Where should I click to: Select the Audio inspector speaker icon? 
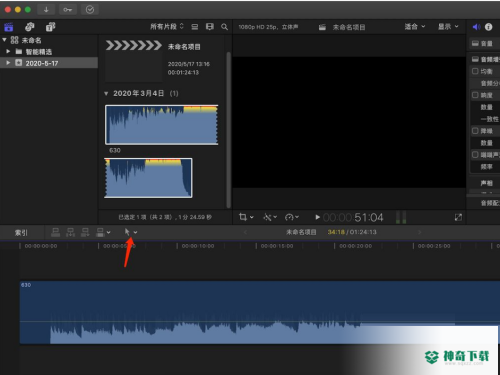476,27
